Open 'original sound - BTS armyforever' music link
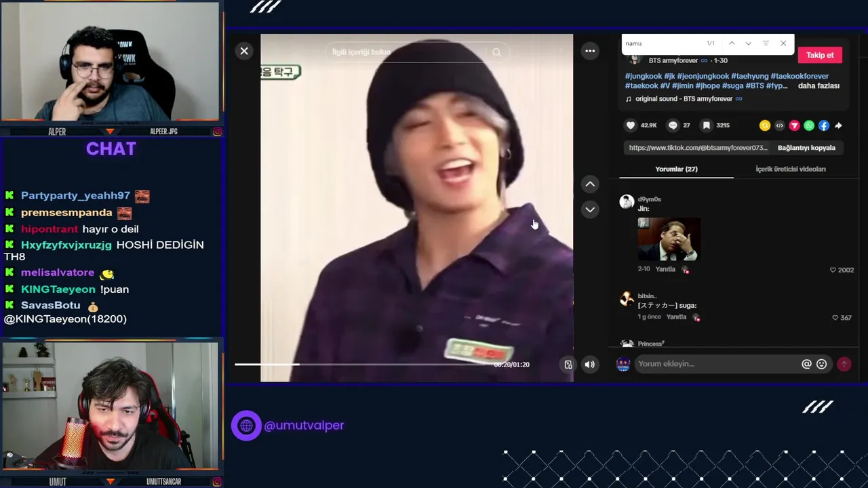 point(684,99)
